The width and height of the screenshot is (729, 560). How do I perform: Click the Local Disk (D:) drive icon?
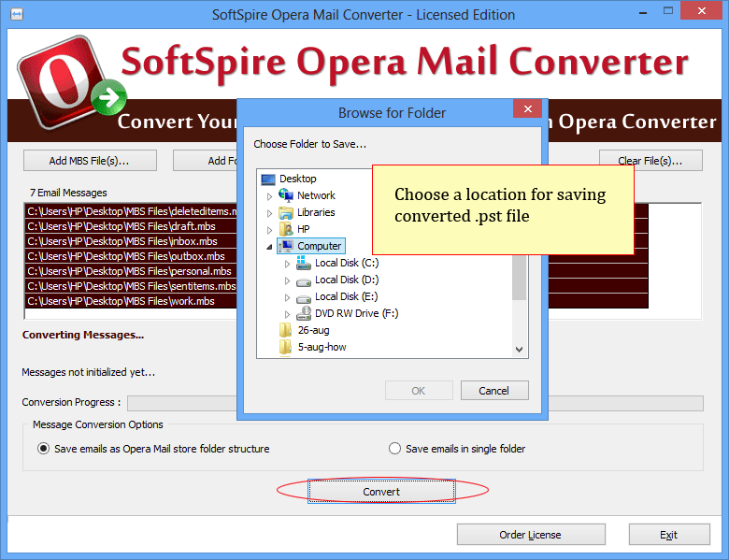pos(304,281)
